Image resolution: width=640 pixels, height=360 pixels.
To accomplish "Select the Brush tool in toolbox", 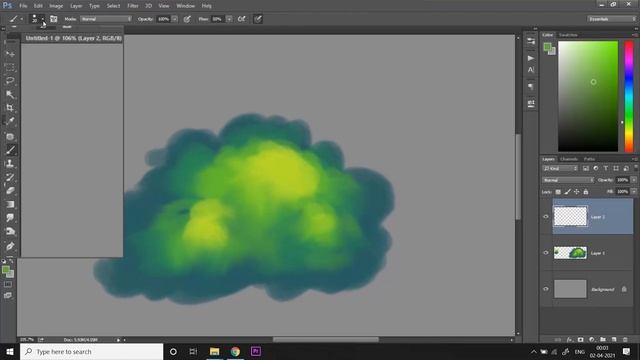I will (10, 150).
